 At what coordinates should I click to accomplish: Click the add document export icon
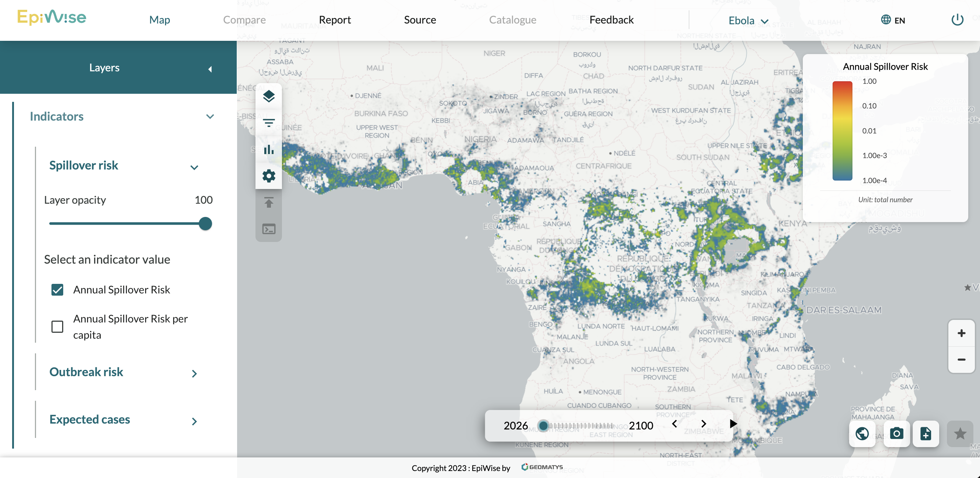click(926, 434)
